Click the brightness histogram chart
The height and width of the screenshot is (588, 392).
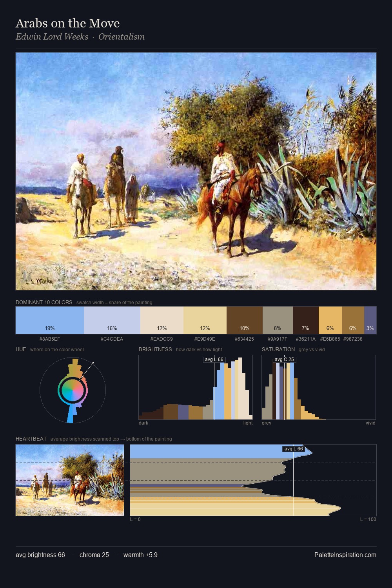[x=196, y=387]
